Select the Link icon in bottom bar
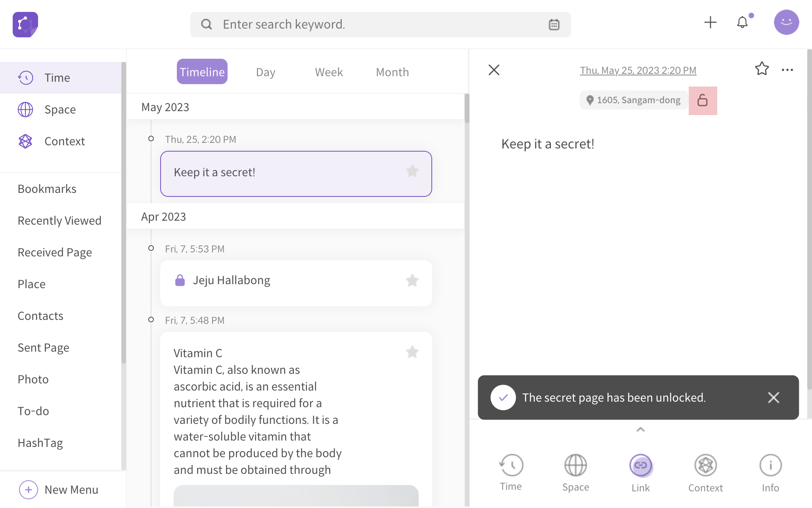812x508 pixels. point(640,466)
